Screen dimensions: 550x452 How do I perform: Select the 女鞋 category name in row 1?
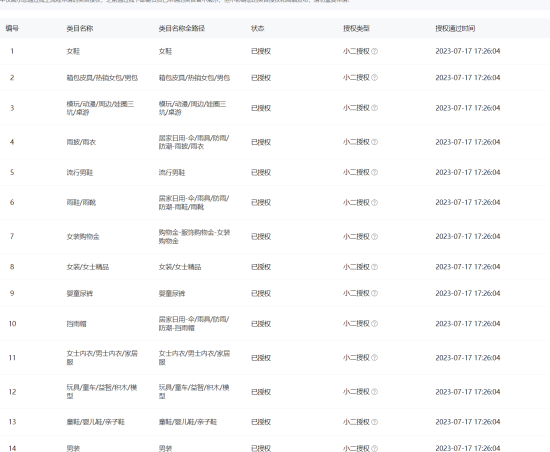pos(73,51)
